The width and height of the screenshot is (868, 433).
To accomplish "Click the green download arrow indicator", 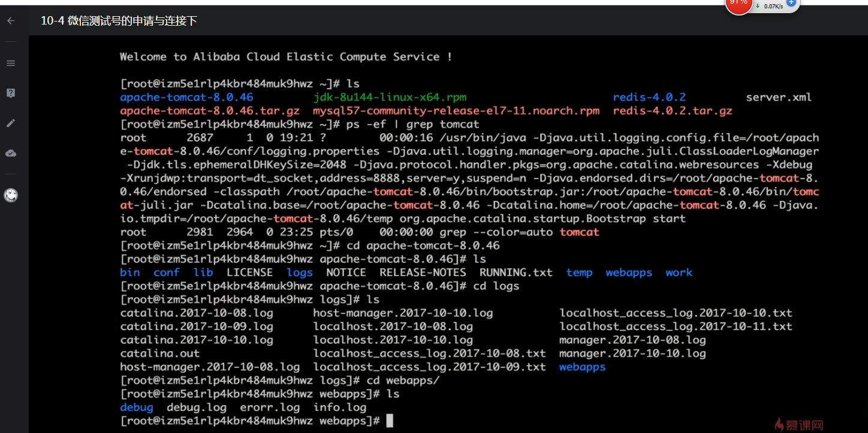I will (758, 6).
